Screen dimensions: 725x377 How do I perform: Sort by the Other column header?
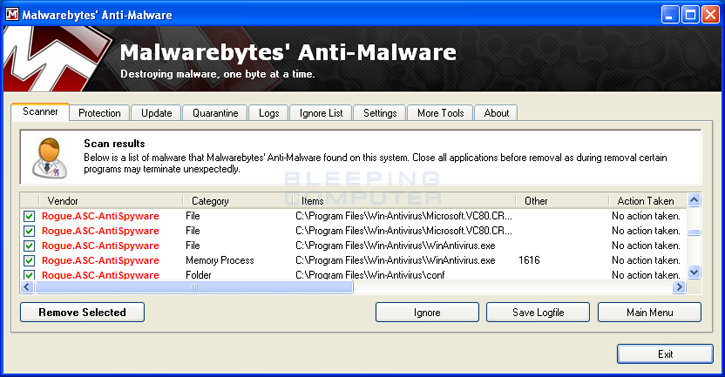pyautogui.click(x=562, y=201)
